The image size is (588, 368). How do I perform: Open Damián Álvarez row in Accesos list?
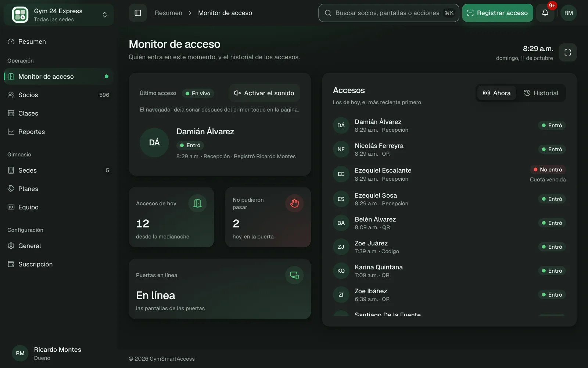(449, 125)
